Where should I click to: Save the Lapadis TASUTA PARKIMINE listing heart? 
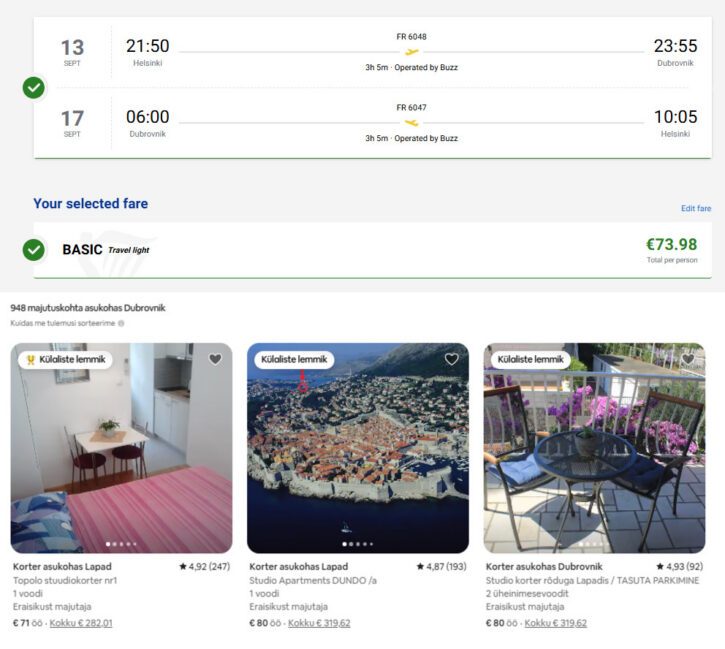(688, 359)
